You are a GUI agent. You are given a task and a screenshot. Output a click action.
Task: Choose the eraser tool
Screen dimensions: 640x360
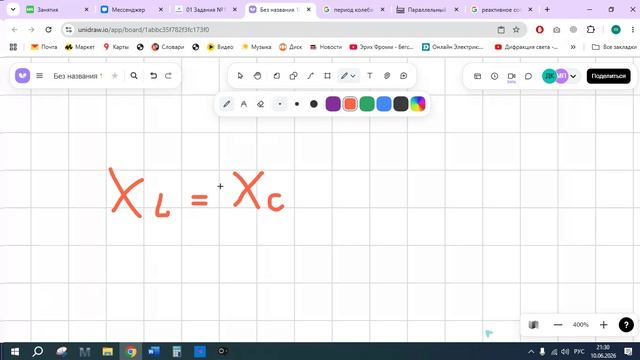260,104
